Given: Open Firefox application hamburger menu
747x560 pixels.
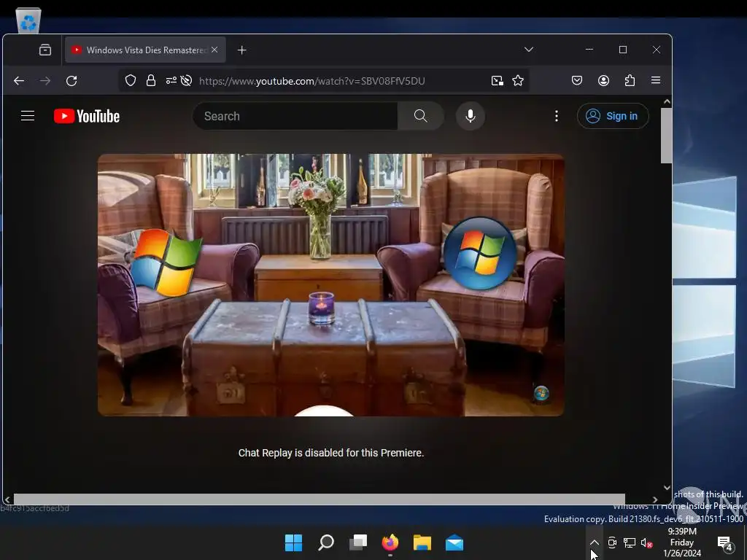Looking at the screenshot, I should [656, 80].
